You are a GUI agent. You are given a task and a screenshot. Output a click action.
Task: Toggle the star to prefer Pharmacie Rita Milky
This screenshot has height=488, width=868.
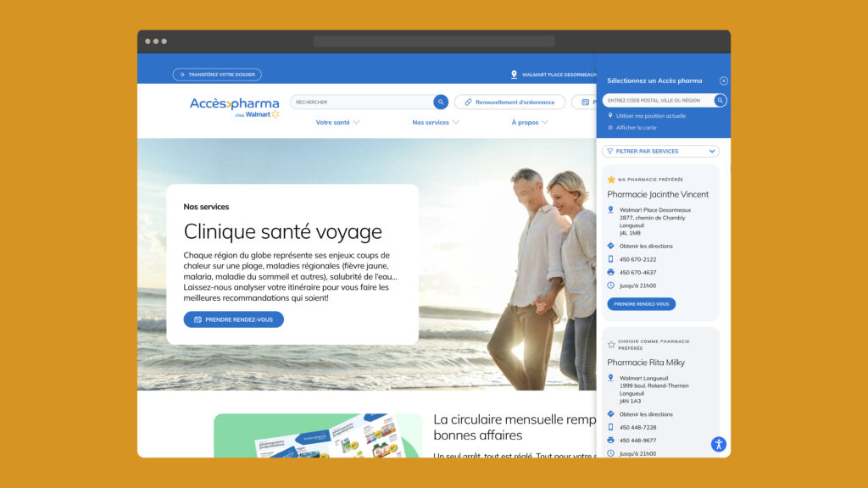(x=611, y=345)
